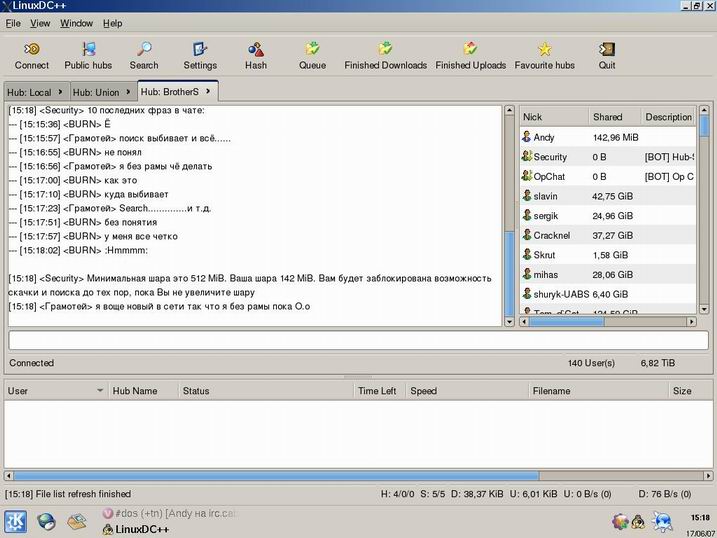Screen dimensions: 717x538
Task: Open Favourite hubs star icon
Action: (544, 49)
